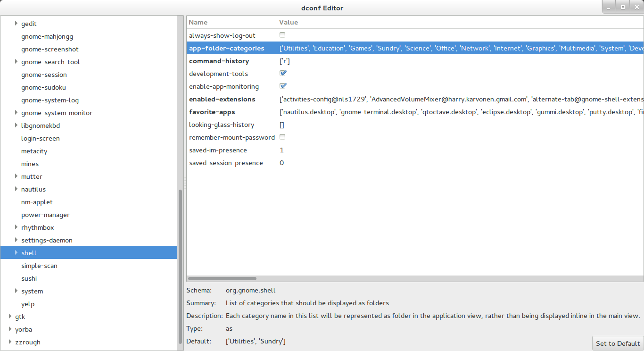Open the power-manager schema entry
The width and height of the screenshot is (644, 351).
tap(45, 215)
